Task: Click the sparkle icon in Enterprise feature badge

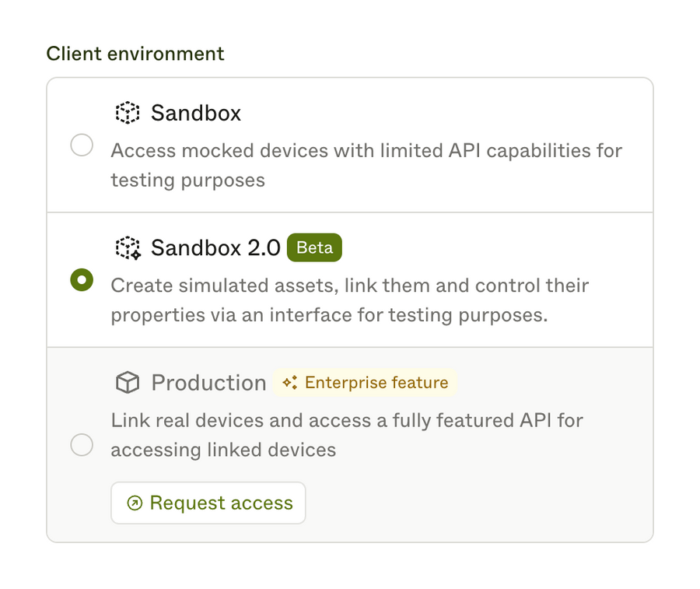Action: (289, 382)
